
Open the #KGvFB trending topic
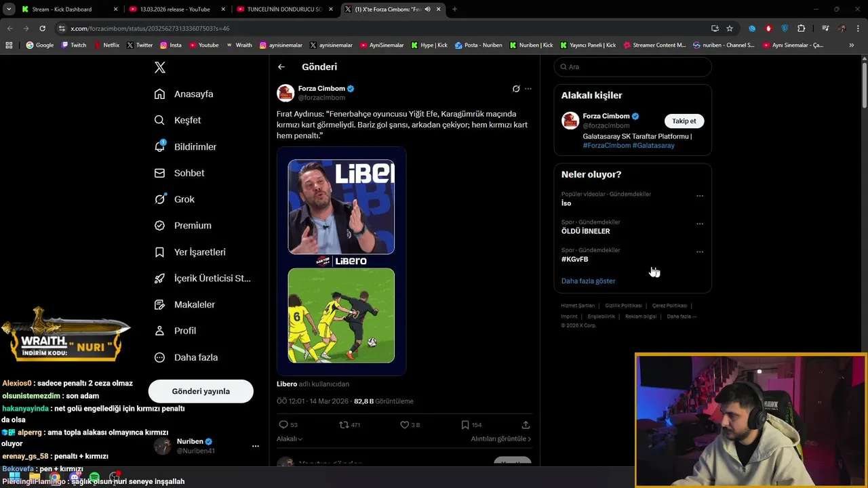pos(574,259)
